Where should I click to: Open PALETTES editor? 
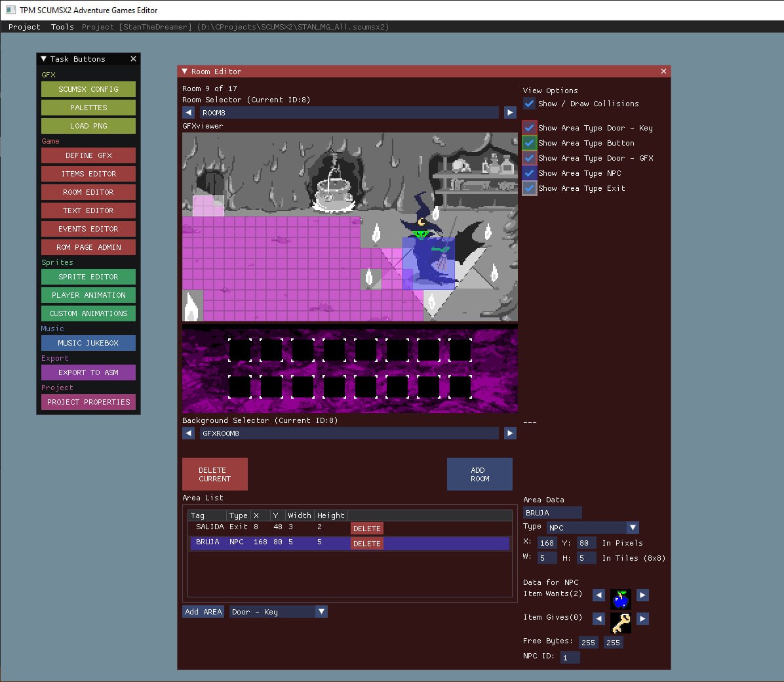point(88,108)
